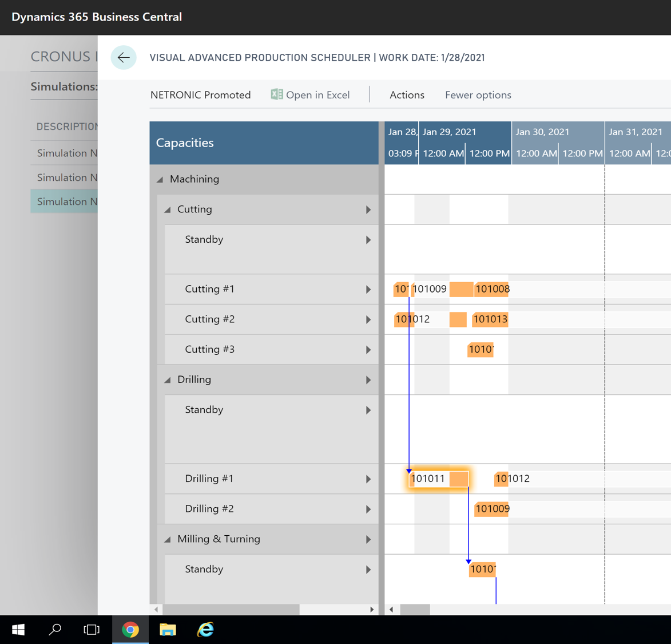Open taskbar search magnifier
671x644 pixels.
click(55, 630)
